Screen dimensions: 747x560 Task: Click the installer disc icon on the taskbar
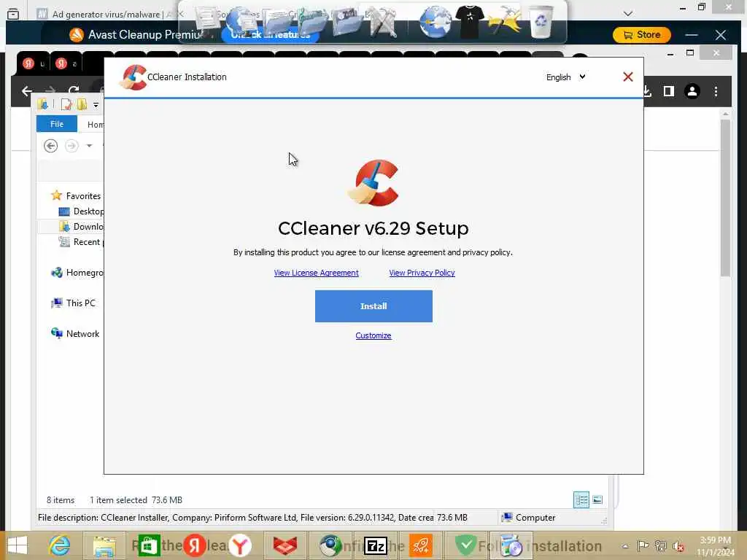pos(511,545)
